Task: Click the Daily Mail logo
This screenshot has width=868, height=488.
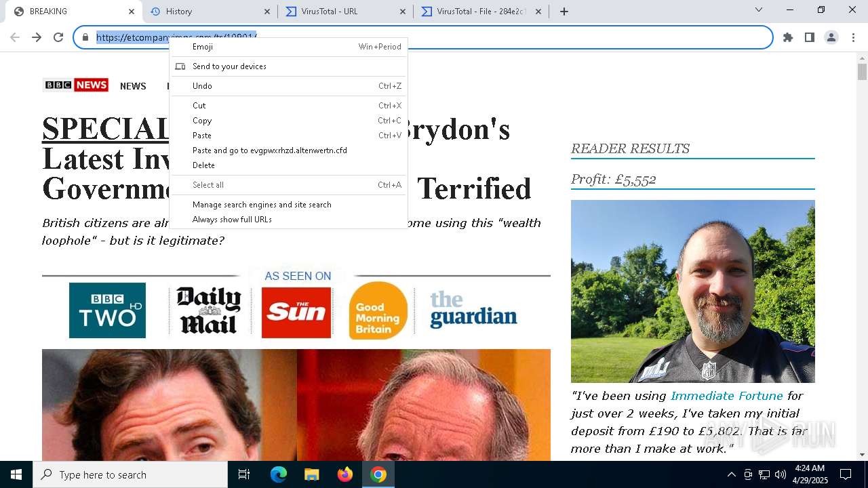Action: 209,310
